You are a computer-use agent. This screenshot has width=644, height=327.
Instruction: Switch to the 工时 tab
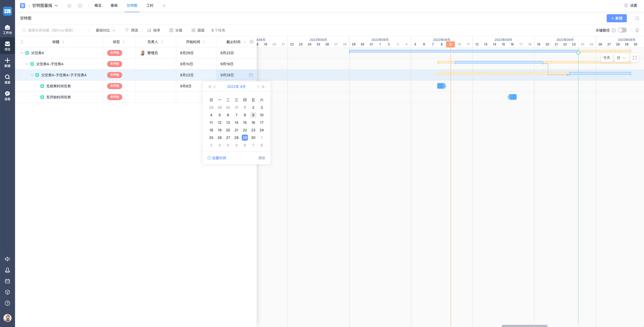click(150, 6)
